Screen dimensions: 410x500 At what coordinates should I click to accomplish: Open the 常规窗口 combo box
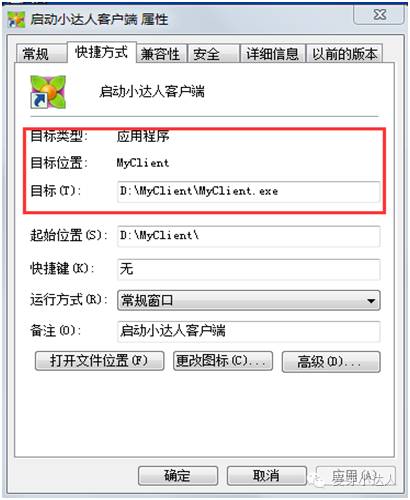[248, 301]
